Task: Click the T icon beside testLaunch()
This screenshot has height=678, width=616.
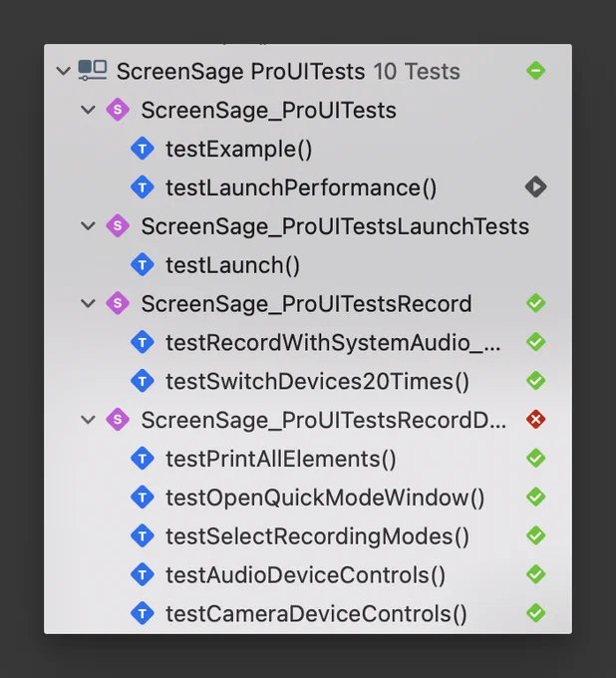Action: click(x=143, y=264)
